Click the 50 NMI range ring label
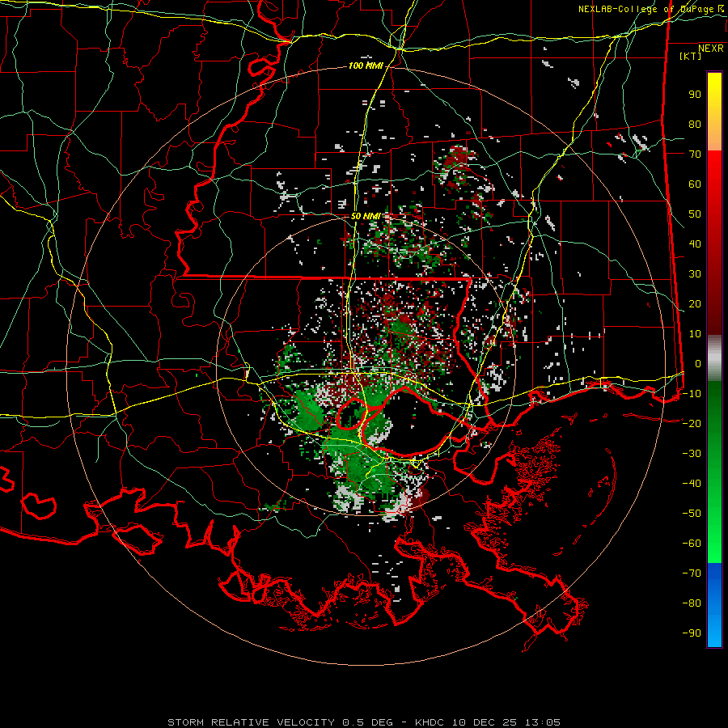The image size is (728, 728). [366, 216]
